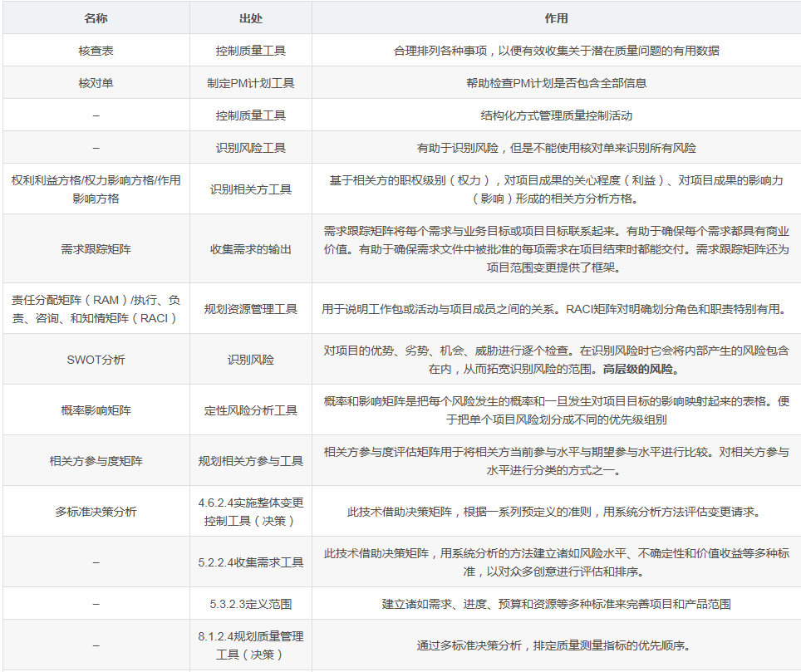Click the 需求跟踪矩阵将每个需求 description cell

(557, 248)
